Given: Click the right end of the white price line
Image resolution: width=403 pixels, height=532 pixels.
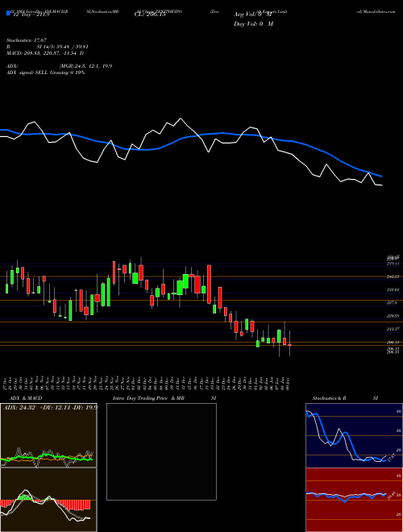Looking at the screenshot, I should click(381, 185).
